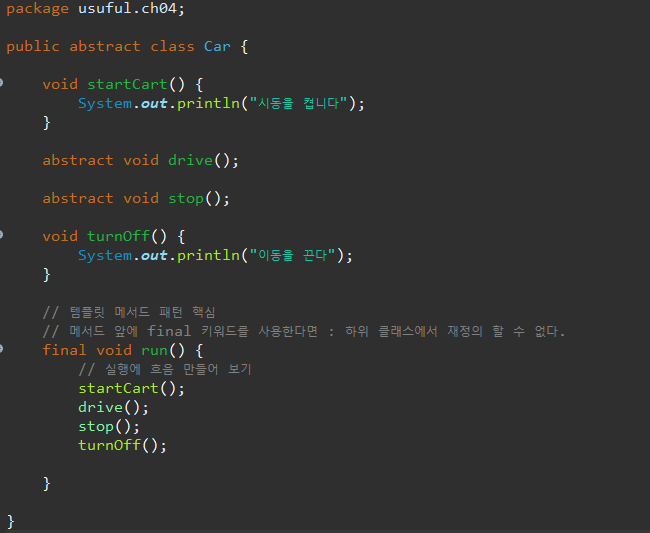Click the 'startCart();' call inside run()
Viewport: 650px width, 533px height.
coord(131,389)
